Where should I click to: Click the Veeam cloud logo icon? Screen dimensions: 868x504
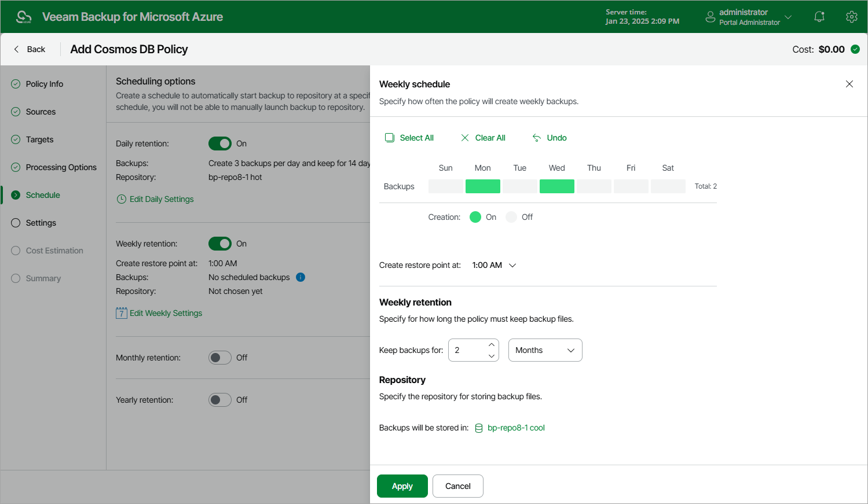(24, 17)
